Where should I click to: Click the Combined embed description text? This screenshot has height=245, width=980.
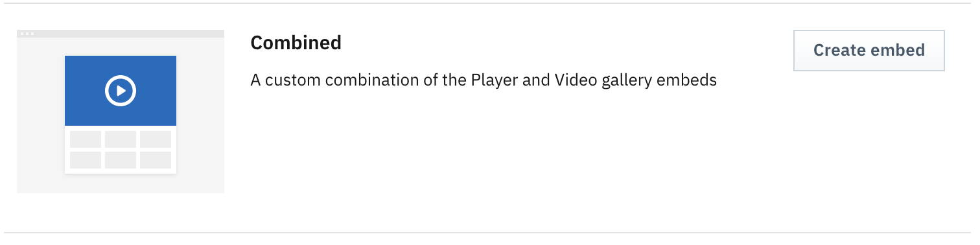click(484, 81)
